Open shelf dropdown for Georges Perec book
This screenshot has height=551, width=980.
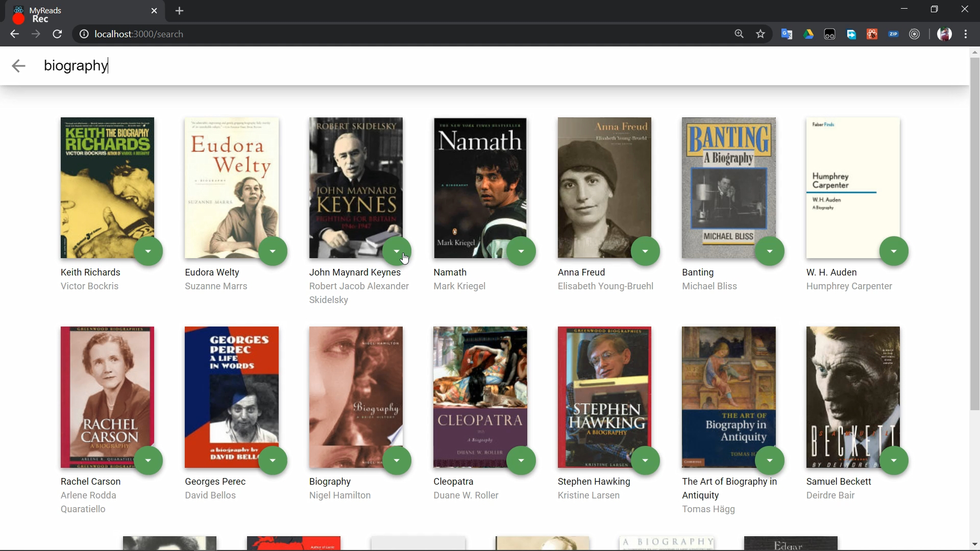(273, 461)
